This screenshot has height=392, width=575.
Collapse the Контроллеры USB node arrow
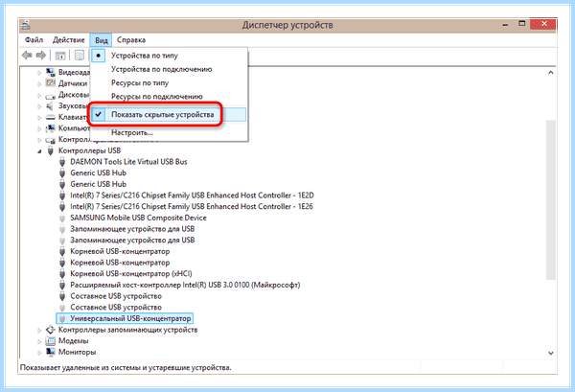pyautogui.click(x=39, y=151)
